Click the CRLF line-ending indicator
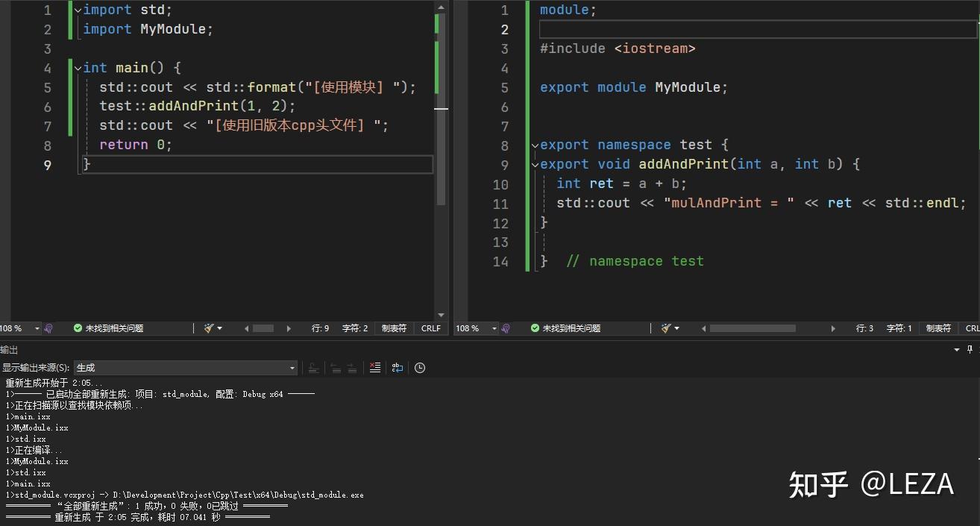The width and height of the screenshot is (980, 526). tap(431, 328)
